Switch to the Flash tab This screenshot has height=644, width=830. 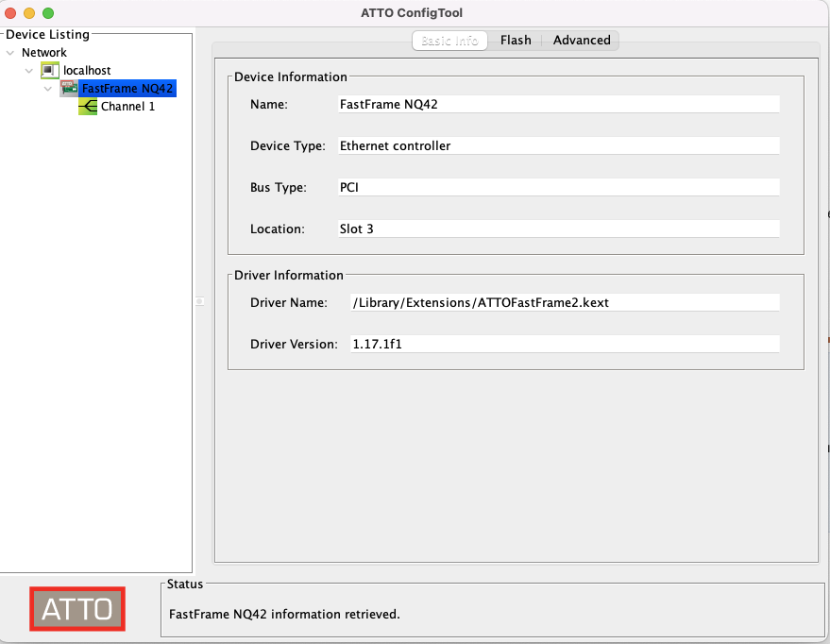tap(516, 41)
